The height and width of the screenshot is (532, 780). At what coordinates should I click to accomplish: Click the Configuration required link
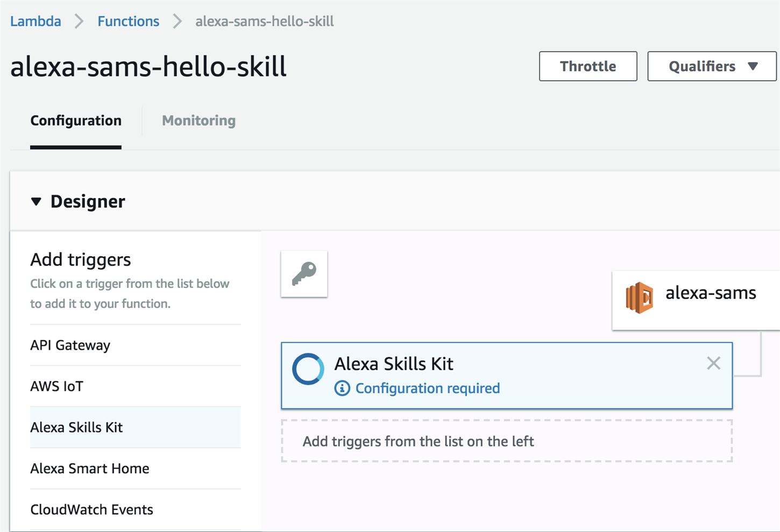(x=427, y=388)
